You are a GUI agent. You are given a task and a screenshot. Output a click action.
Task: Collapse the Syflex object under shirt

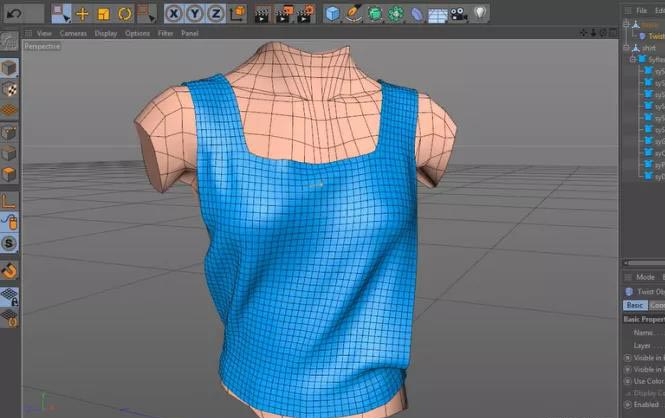(x=633, y=59)
